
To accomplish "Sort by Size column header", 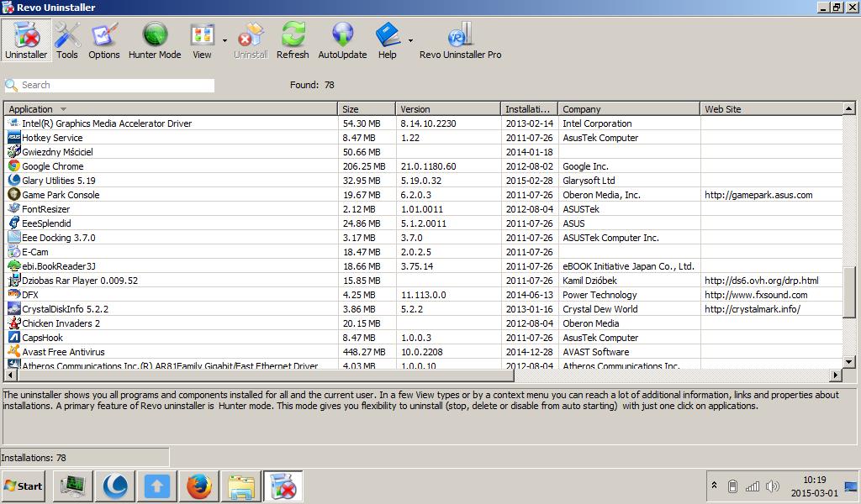I will coord(367,109).
